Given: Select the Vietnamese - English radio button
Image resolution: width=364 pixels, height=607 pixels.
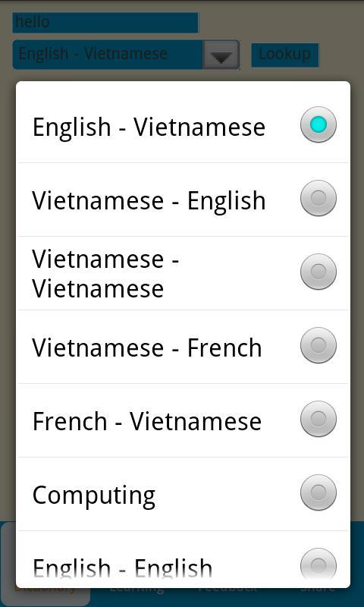Looking at the screenshot, I should click(x=318, y=198).
